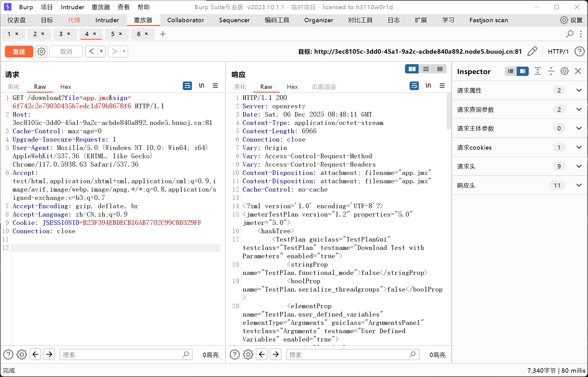This screenshot has width=588, height=377.
Task: Open response search settings gear
Action: pyautogui.click(x=248, y=354)
